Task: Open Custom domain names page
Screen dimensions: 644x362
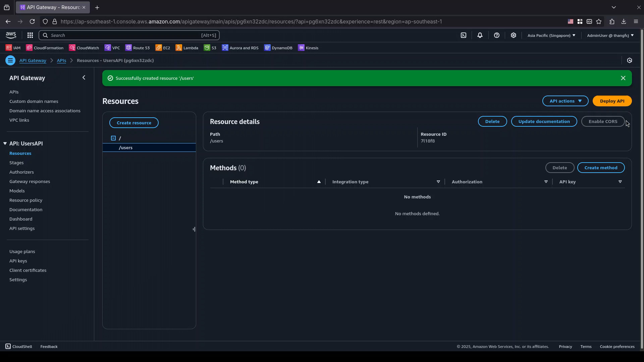Action: 34,101
